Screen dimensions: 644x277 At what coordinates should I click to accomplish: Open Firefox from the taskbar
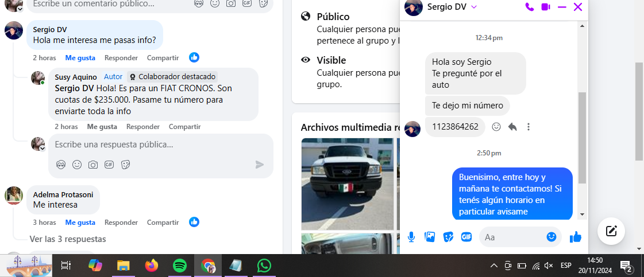coord(152,266)
